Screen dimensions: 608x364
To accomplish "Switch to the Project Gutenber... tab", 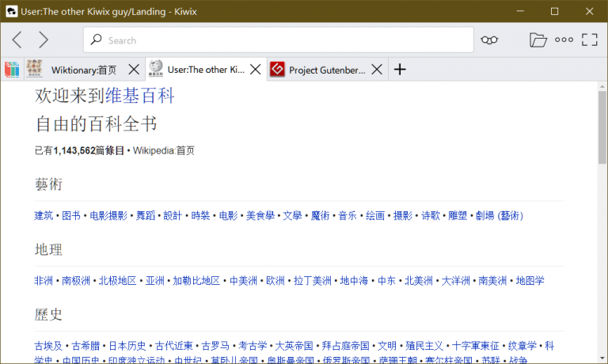I will [327, 70].
